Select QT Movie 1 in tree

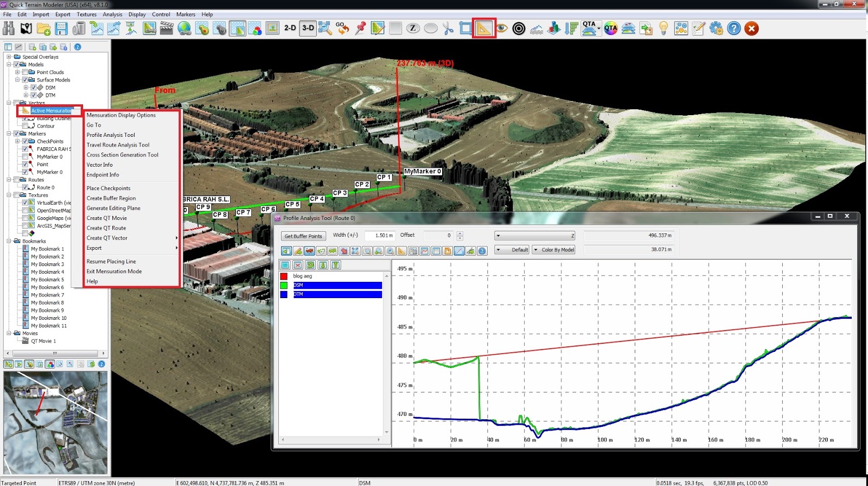43,341
